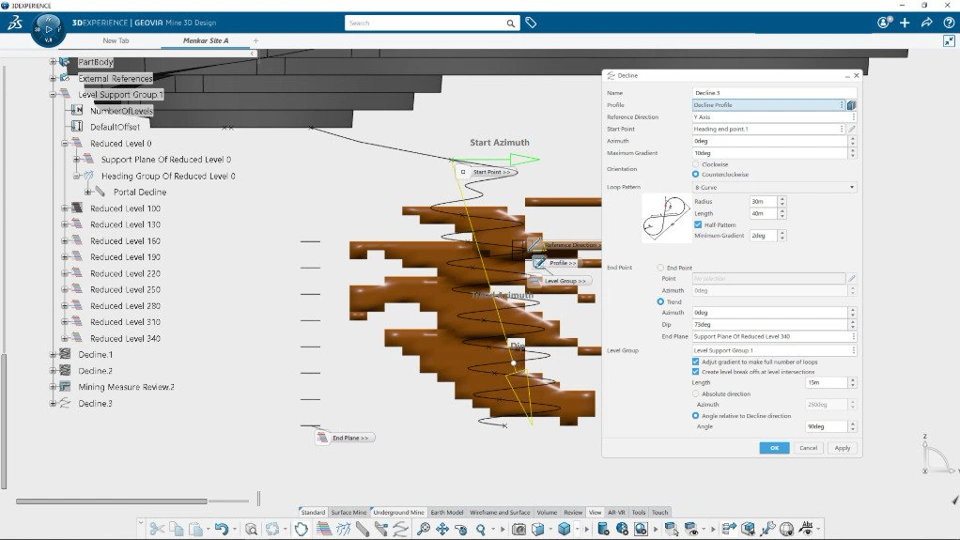Click the pencil icon next to Start Point field
The image size is (960, 540).
pos(852,129)
